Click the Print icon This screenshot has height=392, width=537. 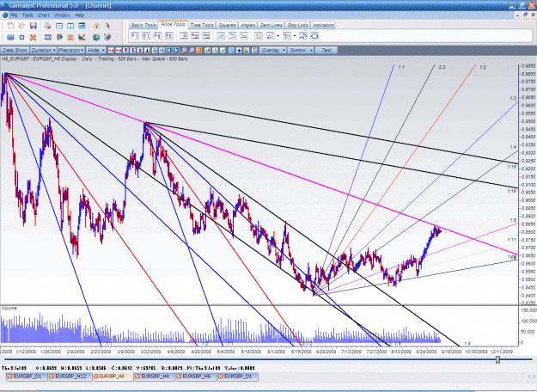pos(47,26)
